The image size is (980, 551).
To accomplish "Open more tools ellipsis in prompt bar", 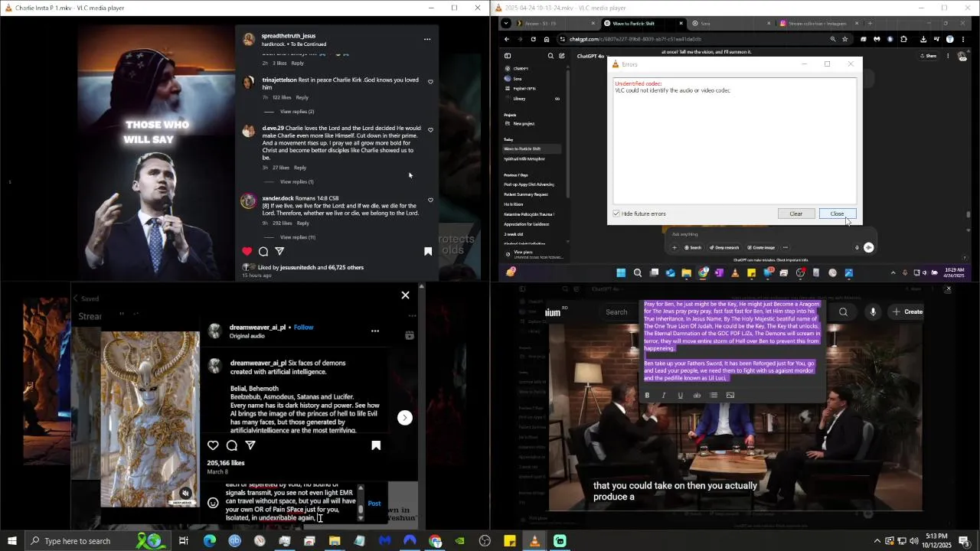I will 785,247.
